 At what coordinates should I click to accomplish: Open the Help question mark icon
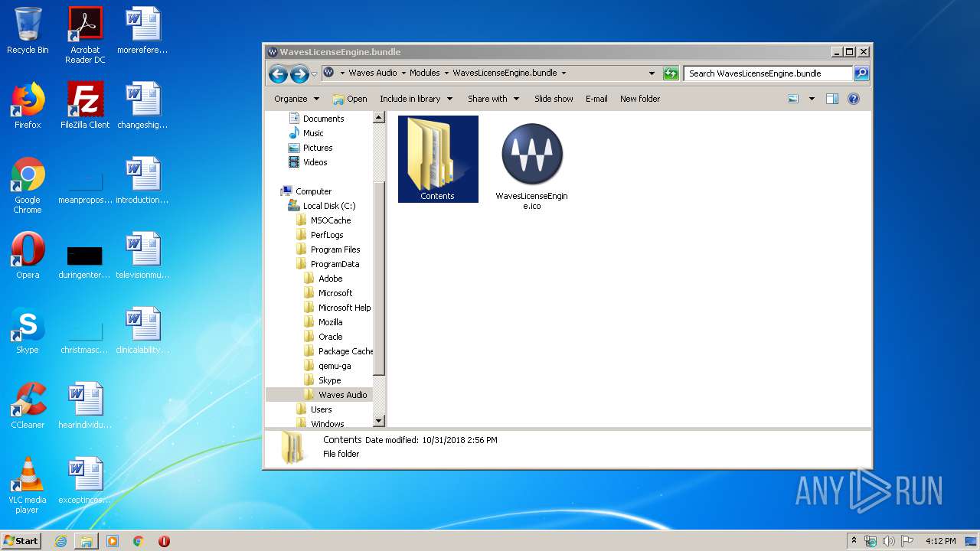pyautogui.click(x=854, y=99)
